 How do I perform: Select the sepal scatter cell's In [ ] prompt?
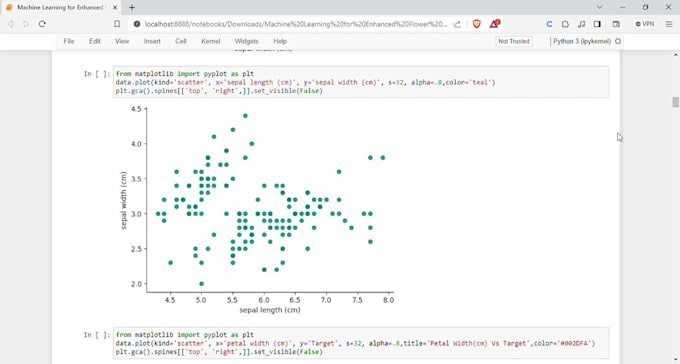coord(97,74)
